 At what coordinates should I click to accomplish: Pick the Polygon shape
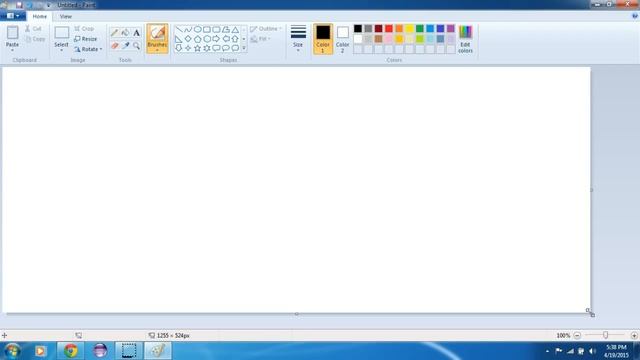click(226, 29)
